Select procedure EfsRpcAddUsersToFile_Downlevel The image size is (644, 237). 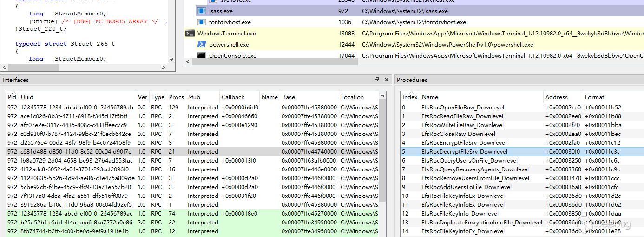pyautogui.click(x=467, y=187)
